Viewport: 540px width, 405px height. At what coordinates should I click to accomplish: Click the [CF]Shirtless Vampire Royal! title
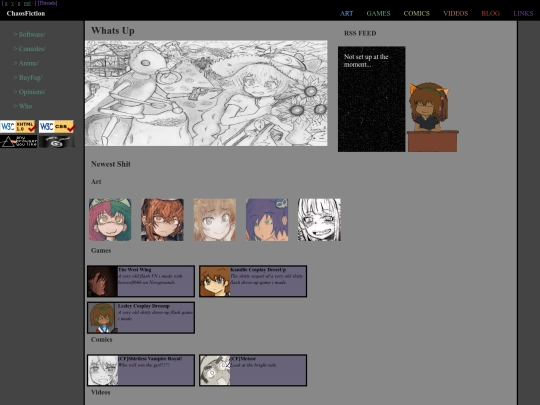click(x=150, y=359)
